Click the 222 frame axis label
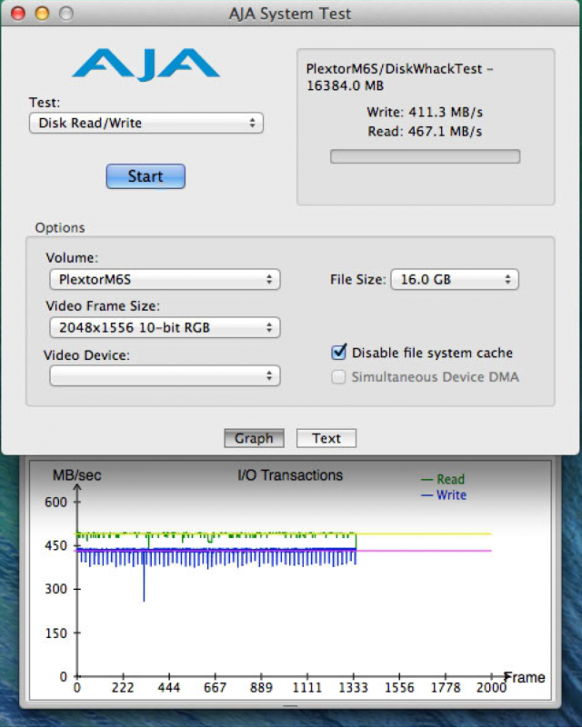The height and width of the screenshot is (728, 582). 123,688
